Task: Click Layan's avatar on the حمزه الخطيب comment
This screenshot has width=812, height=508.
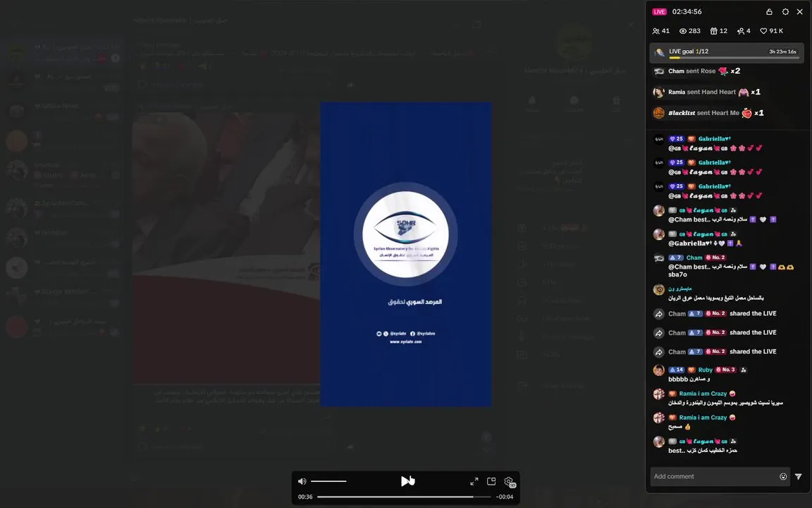Action: pos(659,442)
